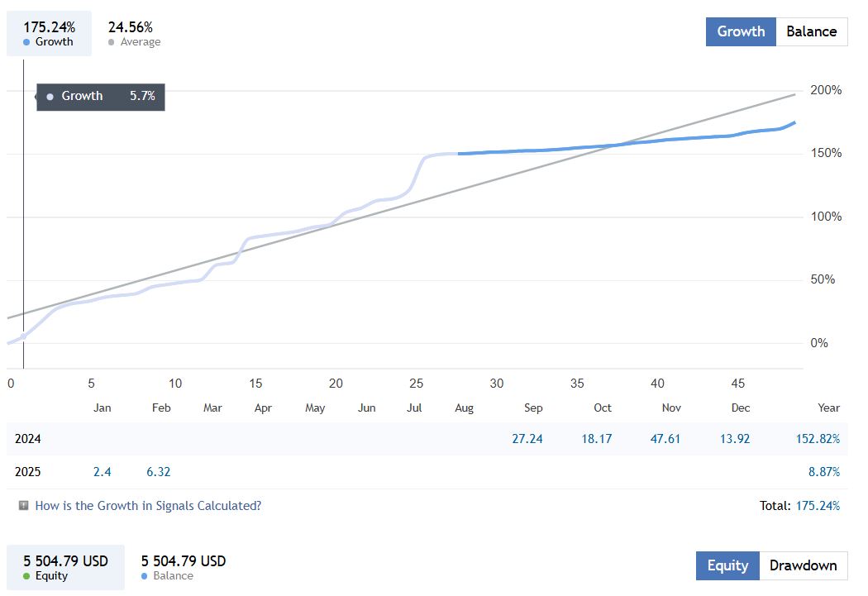
Task: Click the blue Growth legend dot
Action: [x=27, y=42]
